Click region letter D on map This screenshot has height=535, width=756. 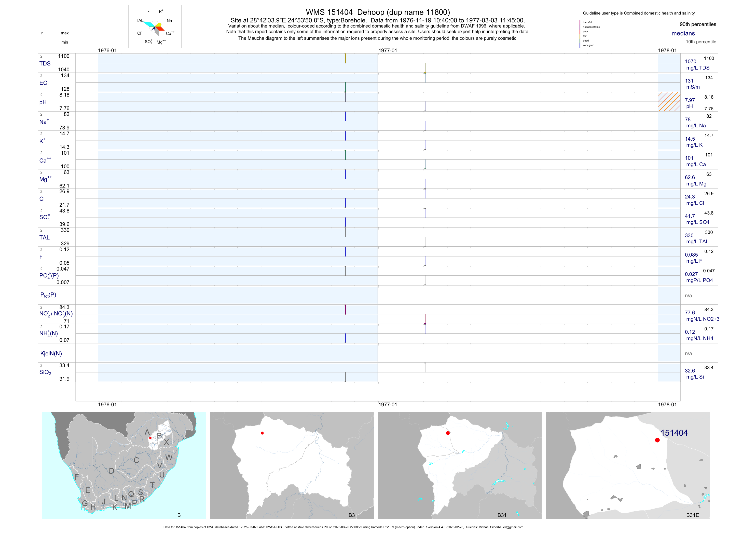112,471
